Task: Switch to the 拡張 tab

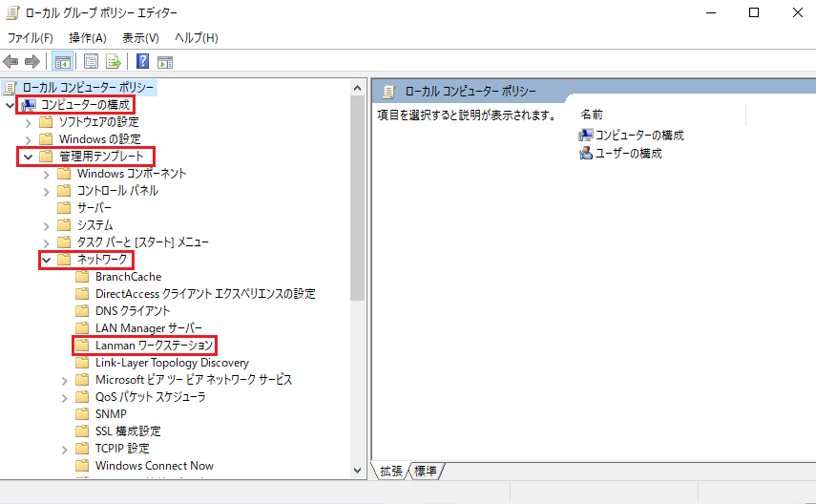Action: pos(391,472)
